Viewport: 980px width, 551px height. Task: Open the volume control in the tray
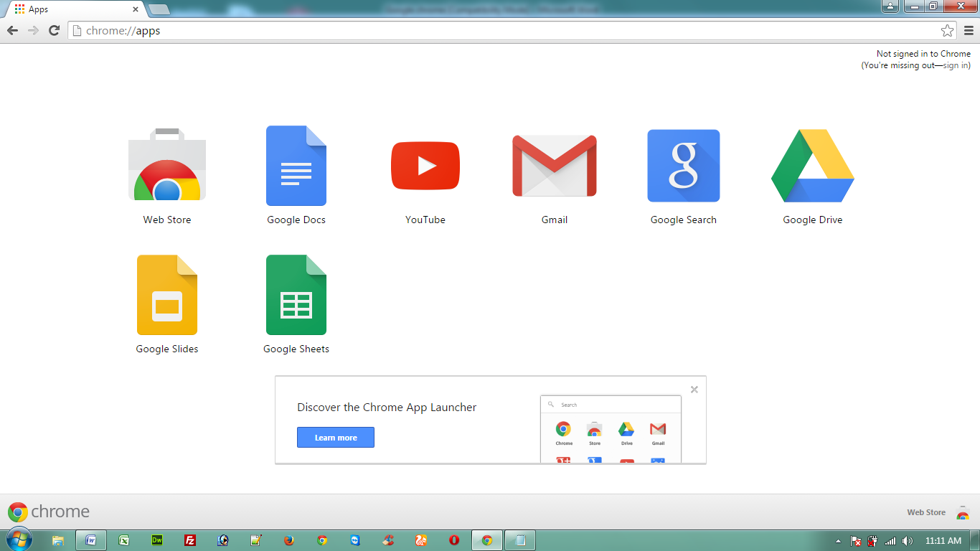click(908, 541)
